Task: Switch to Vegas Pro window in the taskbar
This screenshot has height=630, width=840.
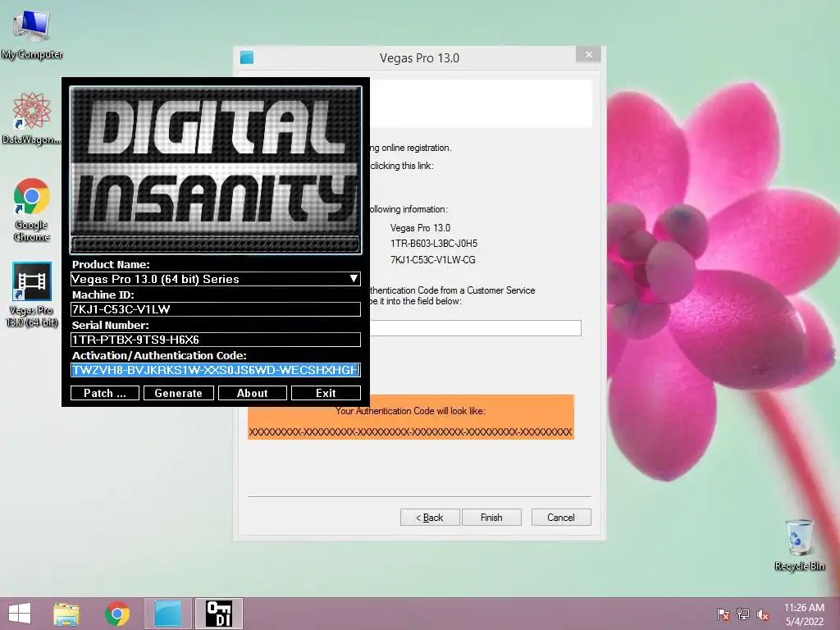Action: click(168, 614)
